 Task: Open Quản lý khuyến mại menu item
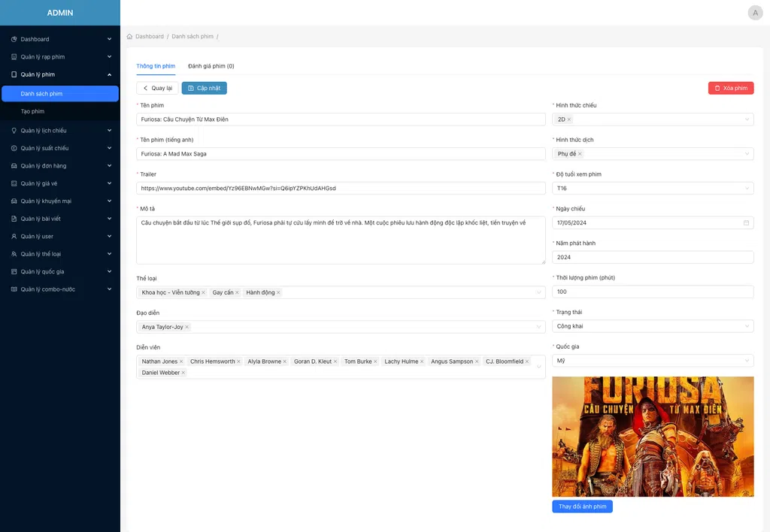tap(60, 201)
